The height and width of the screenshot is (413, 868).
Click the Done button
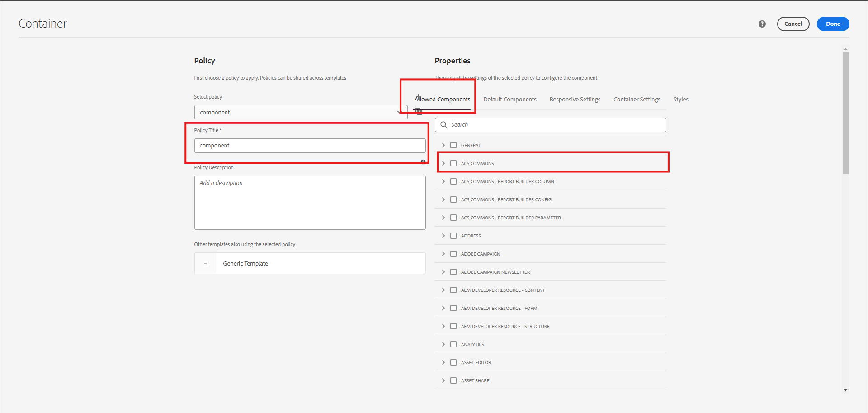833,24
